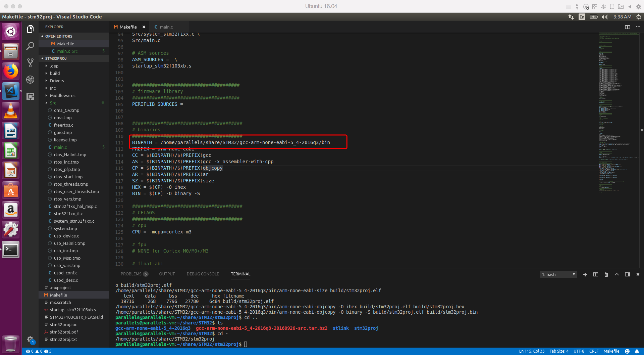Open the Manage gear in activity bar
644x355 pixels.
[30, 339]
